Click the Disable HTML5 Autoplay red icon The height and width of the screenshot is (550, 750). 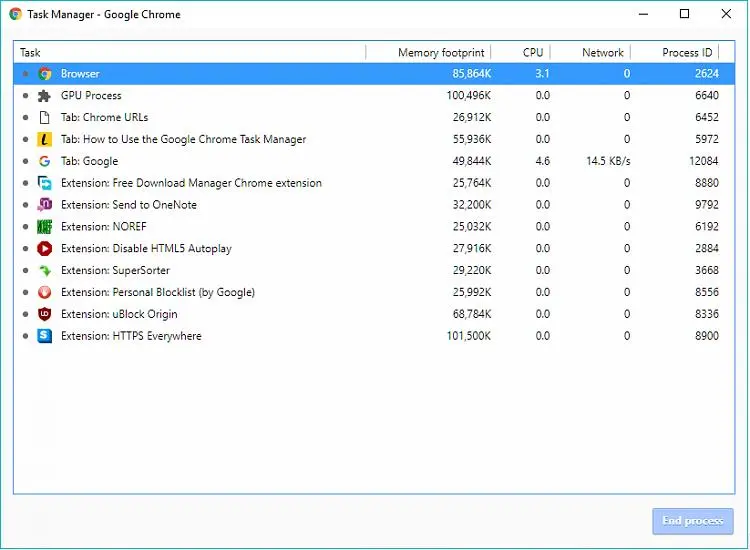(x=44, y=249)
